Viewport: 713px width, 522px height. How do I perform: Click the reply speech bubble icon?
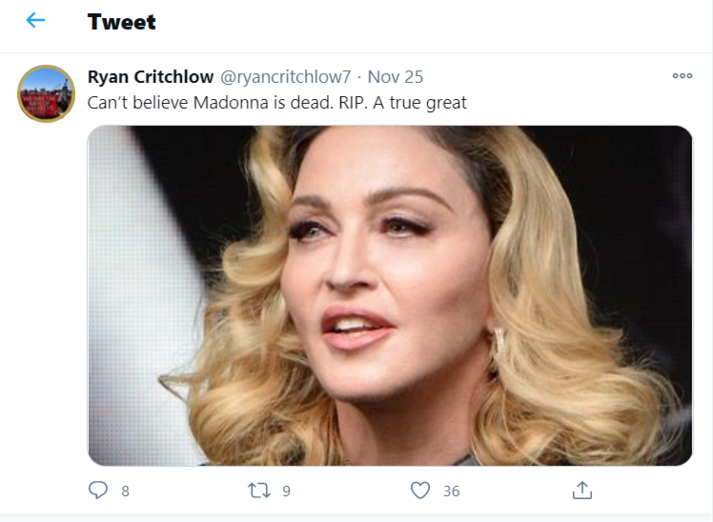pyautogui.click(x=98, y=490)
